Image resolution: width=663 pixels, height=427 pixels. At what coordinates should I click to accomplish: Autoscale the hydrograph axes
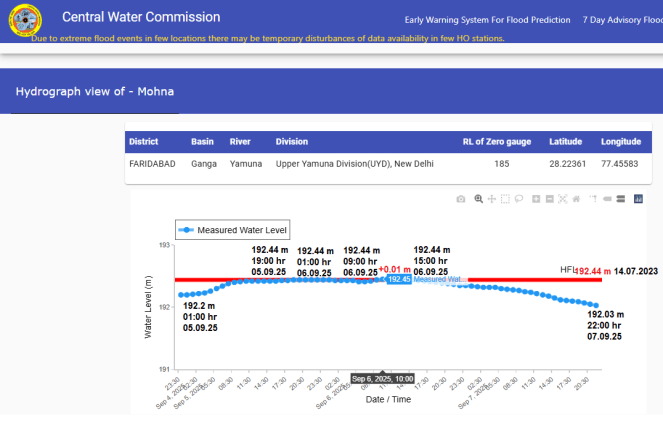pos(563,199)
